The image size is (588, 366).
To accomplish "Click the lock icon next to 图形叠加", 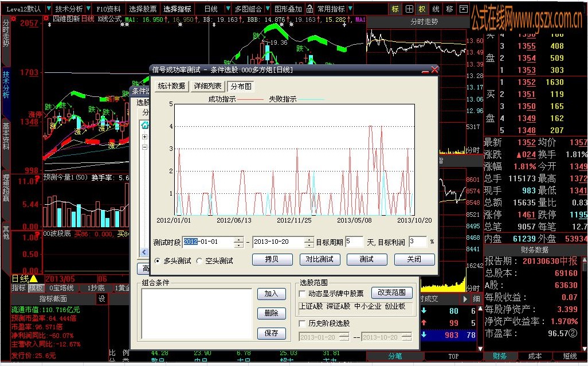I will [x=309, y=9].
